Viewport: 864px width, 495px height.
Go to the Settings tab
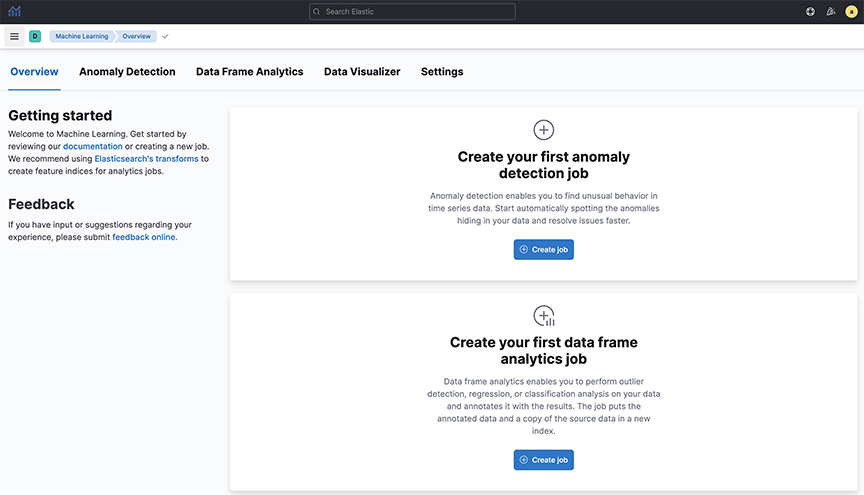coord(442,72)
